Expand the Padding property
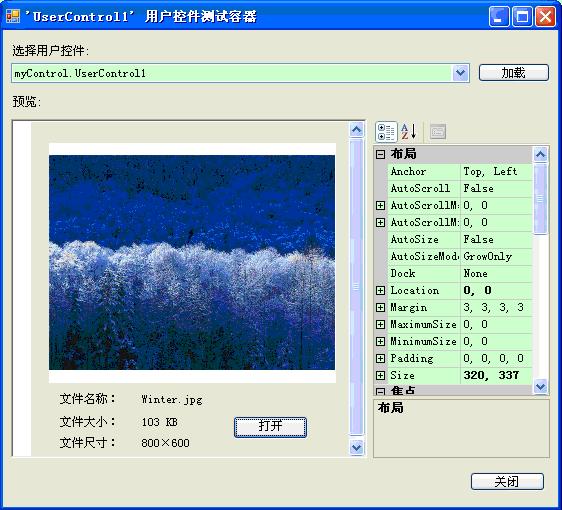 pos(380,358)
